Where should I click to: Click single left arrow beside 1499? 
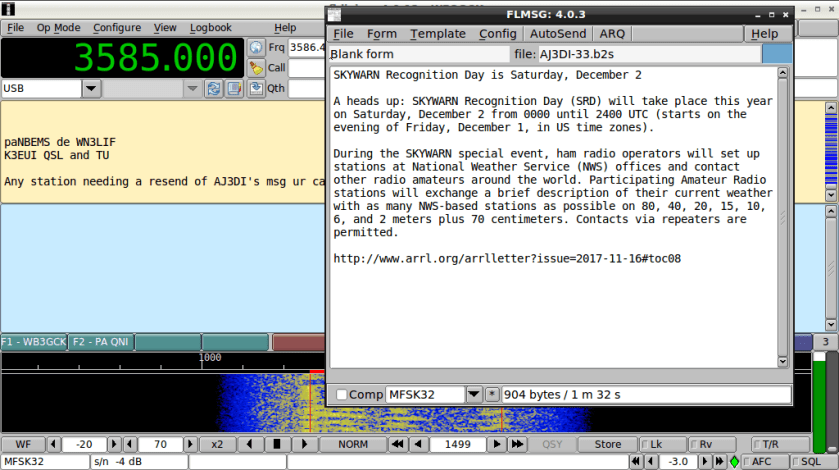click(x=418, y=444)
